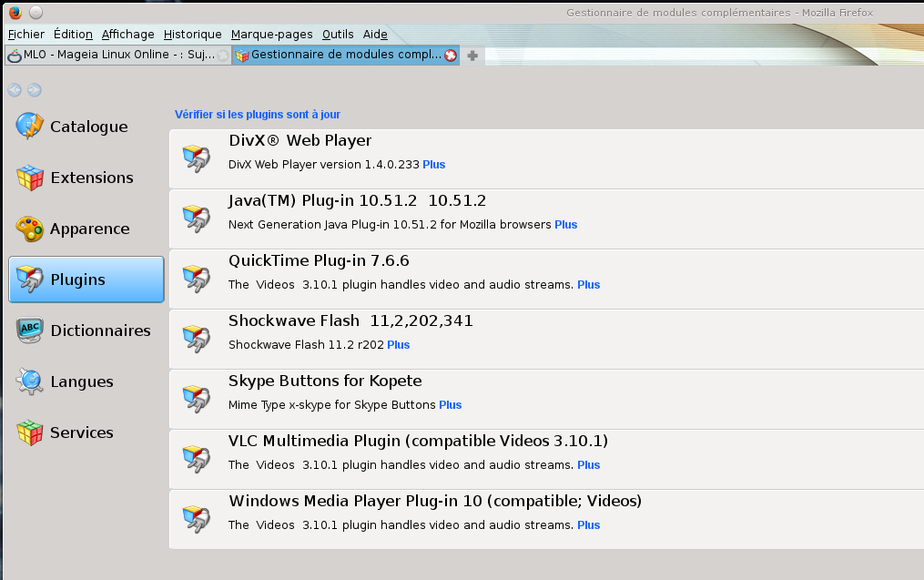Select the Langues category label
Viewport: 924px width, 580px height.
(82, 382)
